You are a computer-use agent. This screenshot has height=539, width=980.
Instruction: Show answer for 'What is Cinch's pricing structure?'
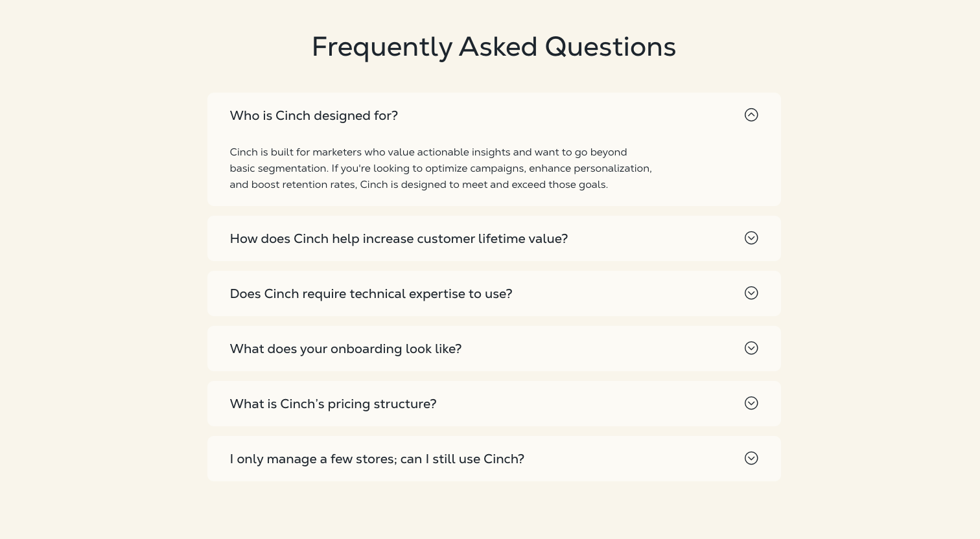[x=333, y=404]
